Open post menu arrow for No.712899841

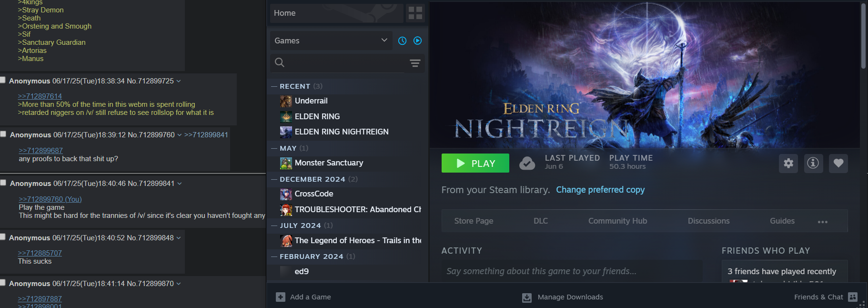(x=180, y=184)
